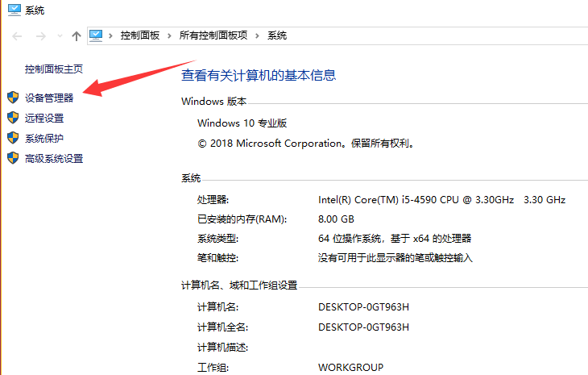Open the 控制面板主页 link

pyautogui.click(x=54, y=69)
